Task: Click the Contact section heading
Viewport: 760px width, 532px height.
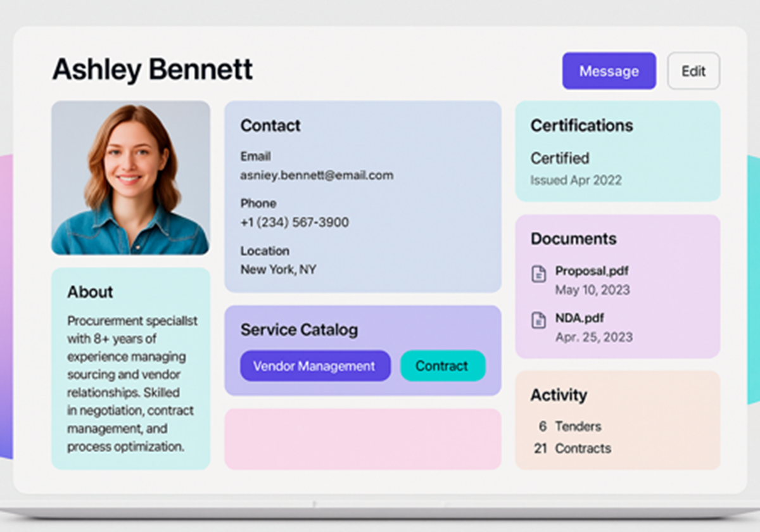Action: (270, 125)
